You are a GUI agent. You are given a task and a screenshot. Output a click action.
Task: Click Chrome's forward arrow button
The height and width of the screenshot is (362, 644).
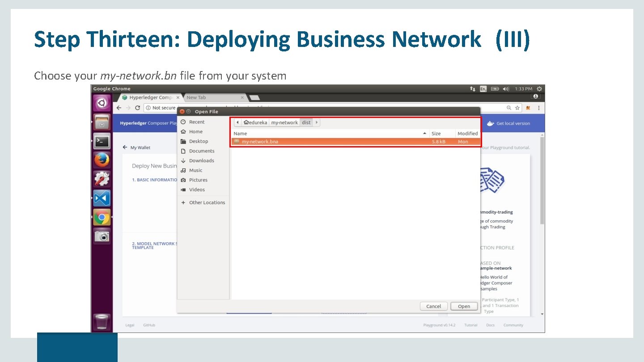click(128, 108)
